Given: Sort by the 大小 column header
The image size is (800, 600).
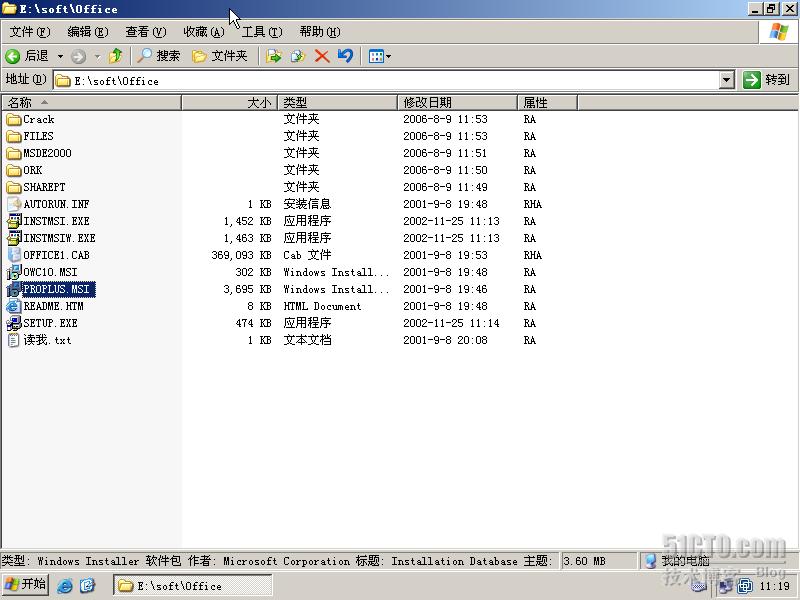Looking at the screenshot, I should pyautogui.click(x=230, y=103).
